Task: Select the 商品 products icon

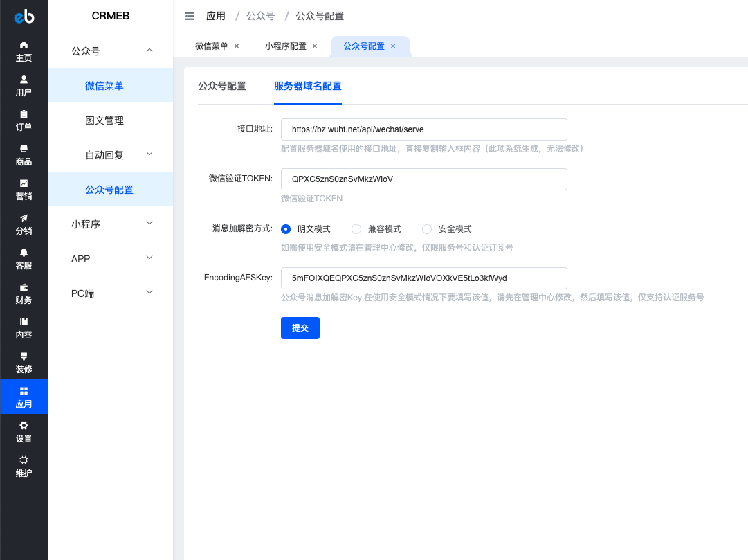Action: pos(24,149)
